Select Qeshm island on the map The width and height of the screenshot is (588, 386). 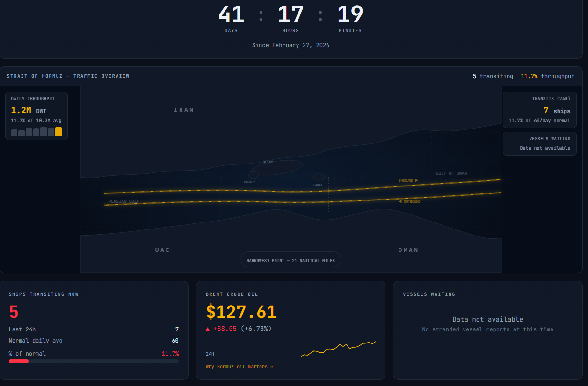[277, 167]
